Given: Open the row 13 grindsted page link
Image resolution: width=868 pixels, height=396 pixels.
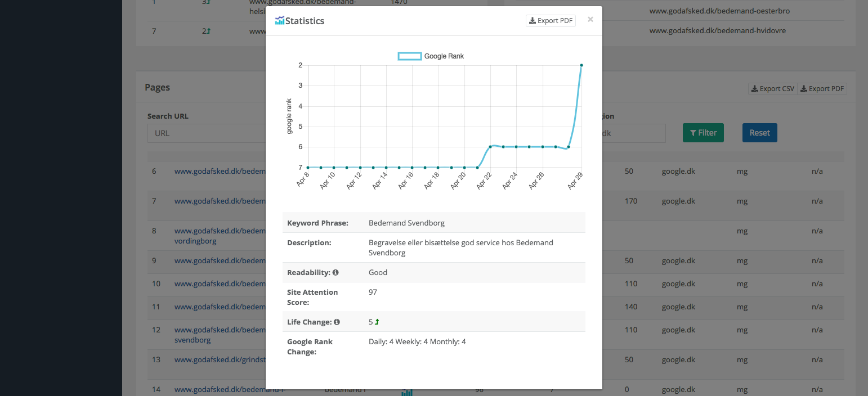Looking at the screenshot, I should click(220, 359).
